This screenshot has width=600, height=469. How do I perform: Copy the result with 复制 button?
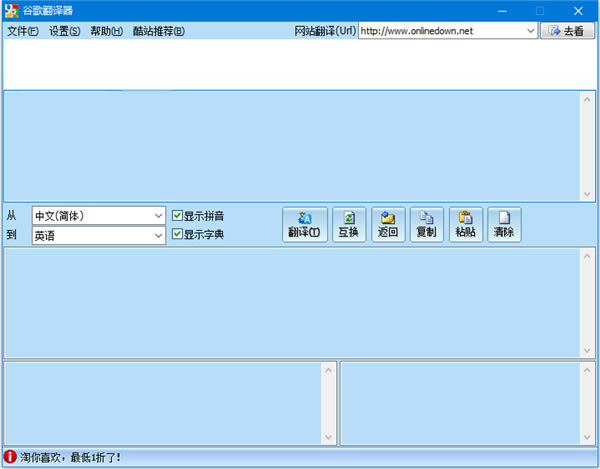(426, 225)
